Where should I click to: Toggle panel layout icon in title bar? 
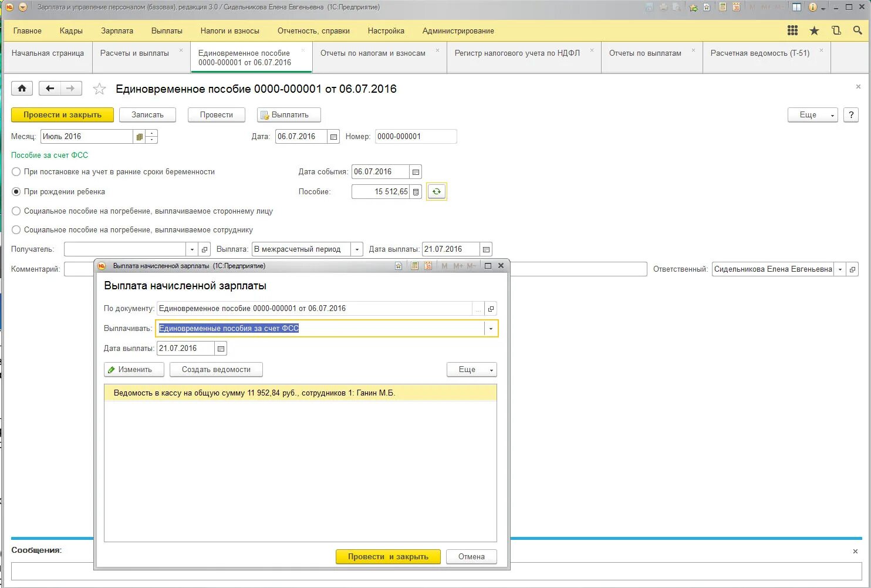click(x=796, y=8)
